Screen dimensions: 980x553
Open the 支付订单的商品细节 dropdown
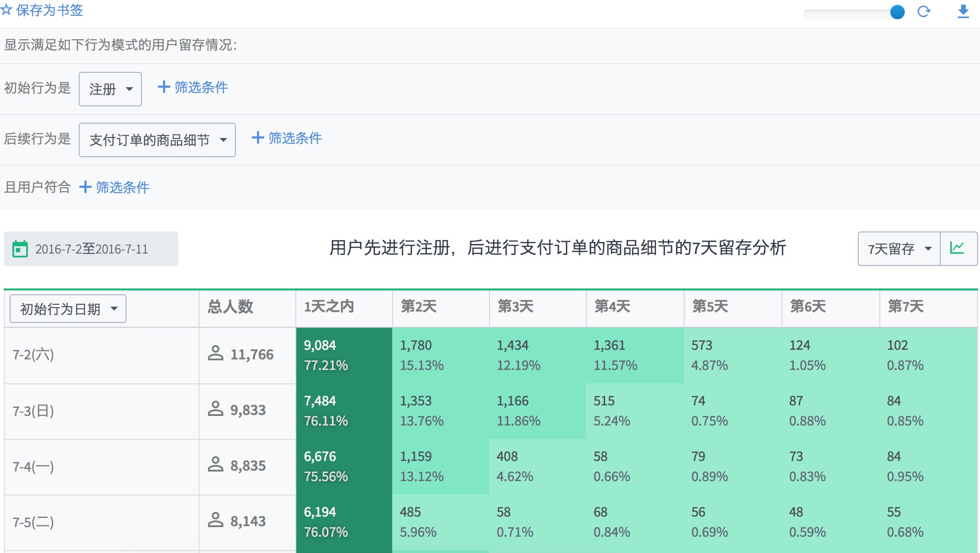[157, 140]
